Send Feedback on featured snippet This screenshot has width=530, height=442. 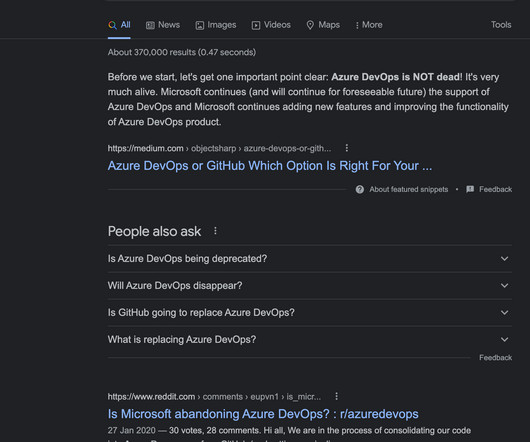pyautogui.click(x=495, y=189)
